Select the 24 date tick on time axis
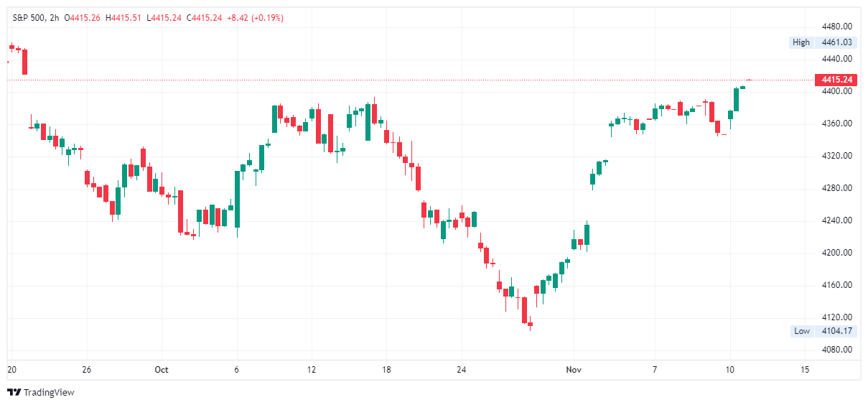The height and width of the screenshot is (405, 868). (461, 370)
